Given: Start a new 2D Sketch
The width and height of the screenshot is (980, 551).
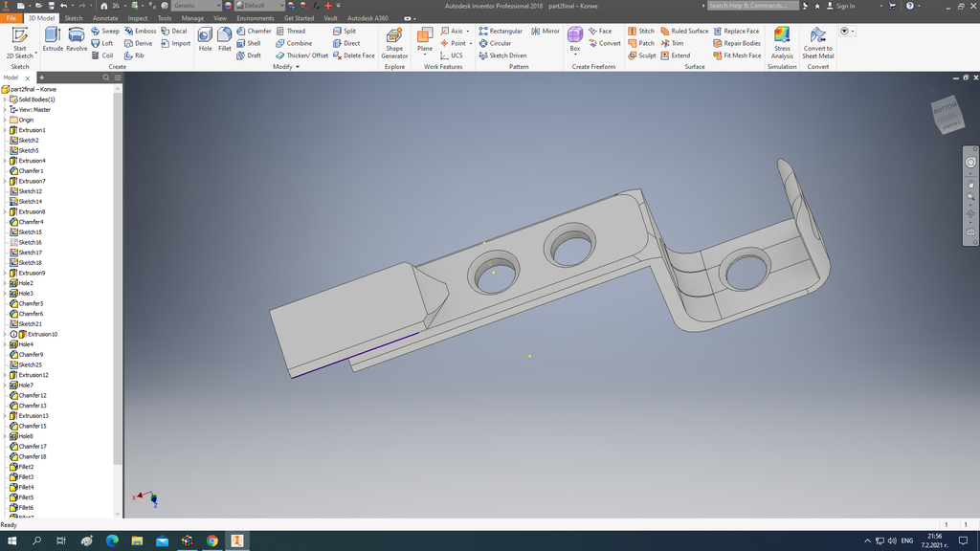Looking at the screenshot, I should [x=19, y=43].
